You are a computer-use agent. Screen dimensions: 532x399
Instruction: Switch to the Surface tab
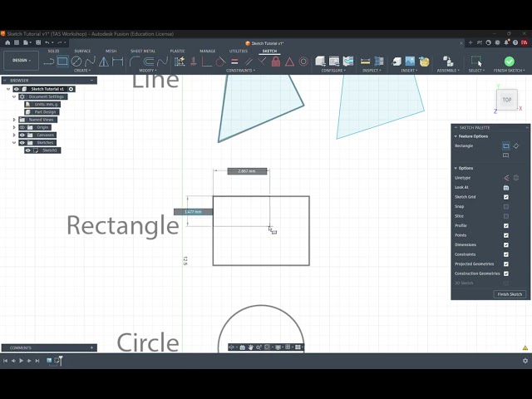(82, 51)
